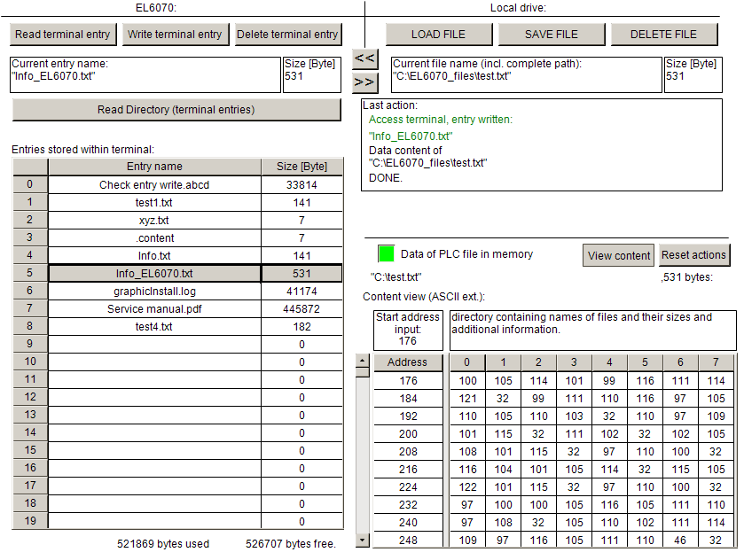The height and width of the screenshot is (560, 744).
Task: Click size cell 33814
Action: pyautogui.click(x=302, y=185)
